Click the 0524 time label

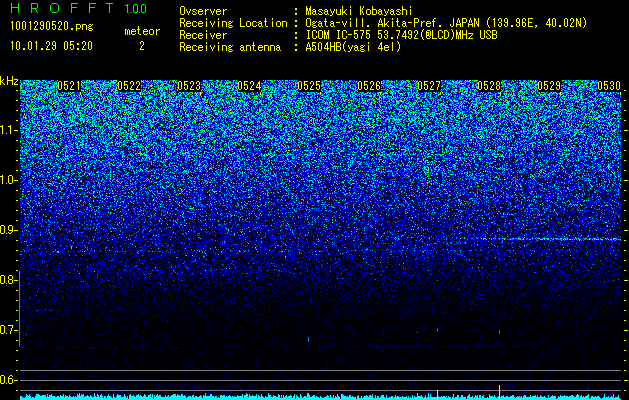point(249,86)
